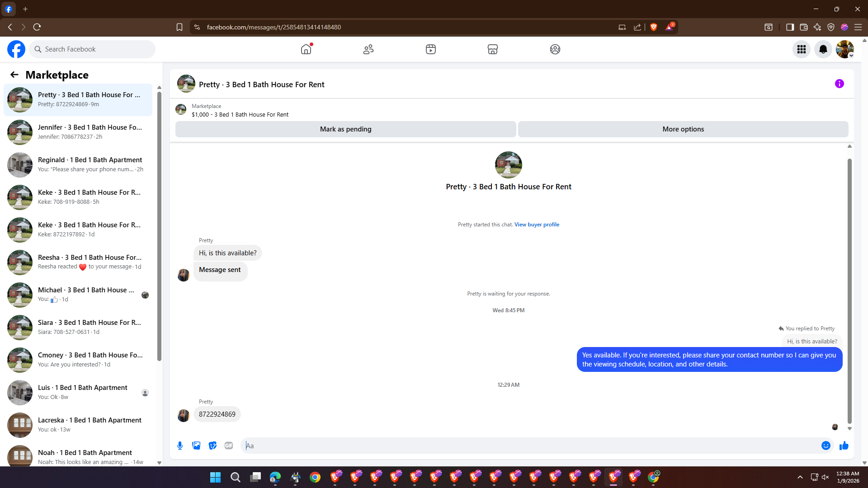868x488 pixels.
Task: Open Cmoney's chat conversation
Action: point(78,360)
